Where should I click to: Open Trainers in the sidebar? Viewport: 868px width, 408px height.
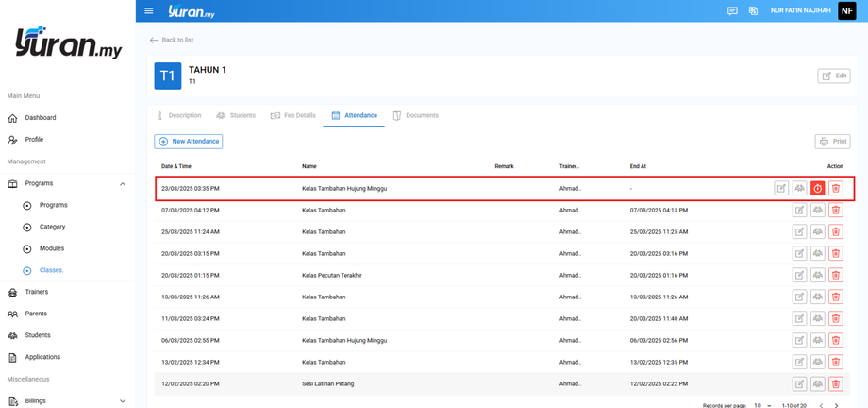(37, 292)
